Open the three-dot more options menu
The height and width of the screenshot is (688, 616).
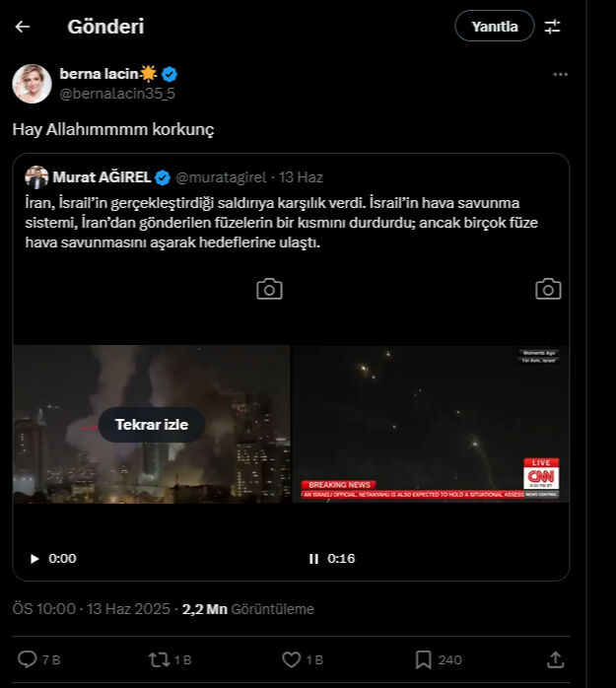point(560,74)
